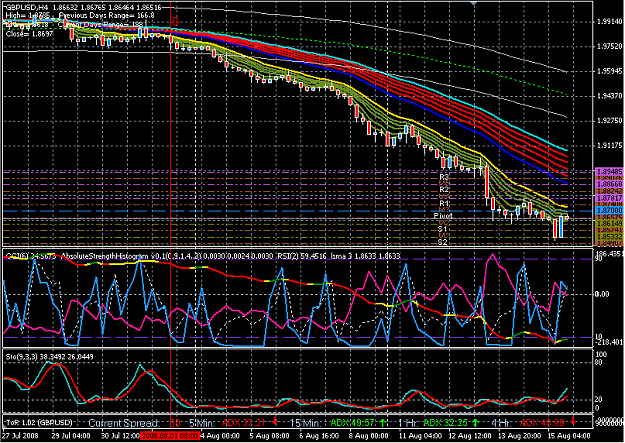Screen dimensions: 625x443
Task: Click the blue 1.87000 price tag
Action: tap(609, 211)
